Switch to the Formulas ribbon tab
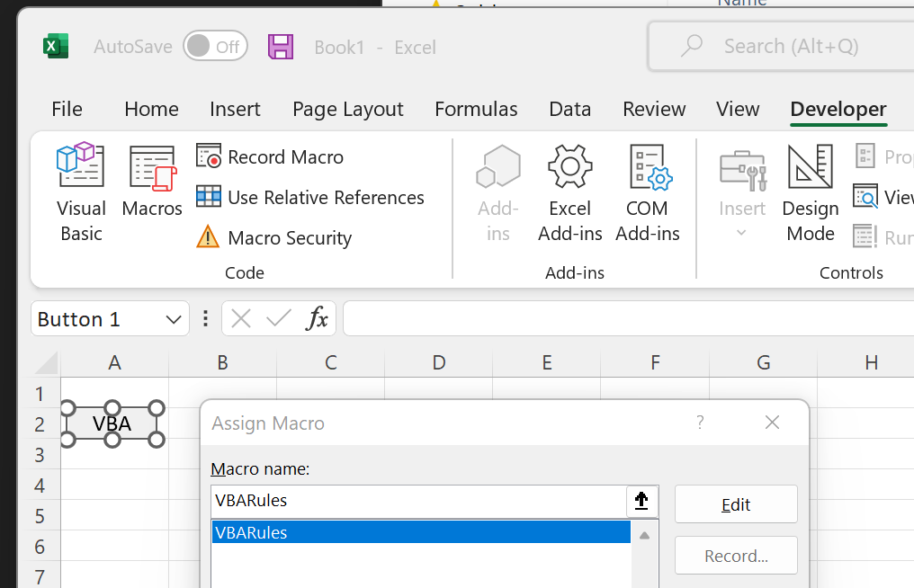The height and width of the screenshot is (588, 914). [476, 109]
